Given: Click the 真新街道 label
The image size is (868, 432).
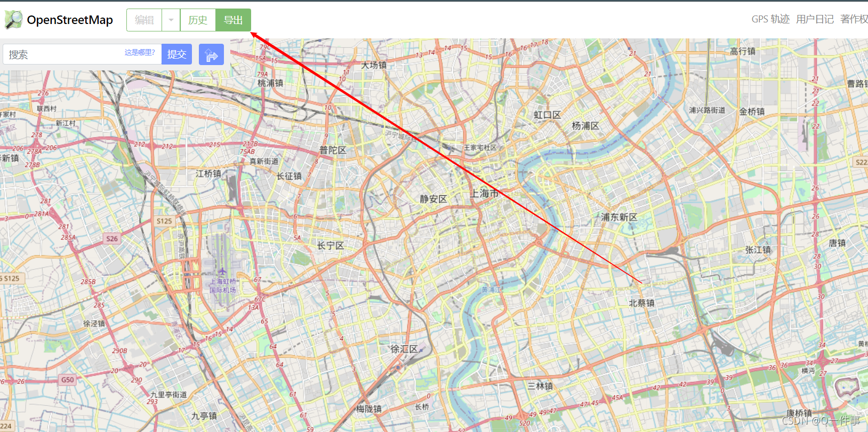Looking at the screenshot, I should coord(264,161).
